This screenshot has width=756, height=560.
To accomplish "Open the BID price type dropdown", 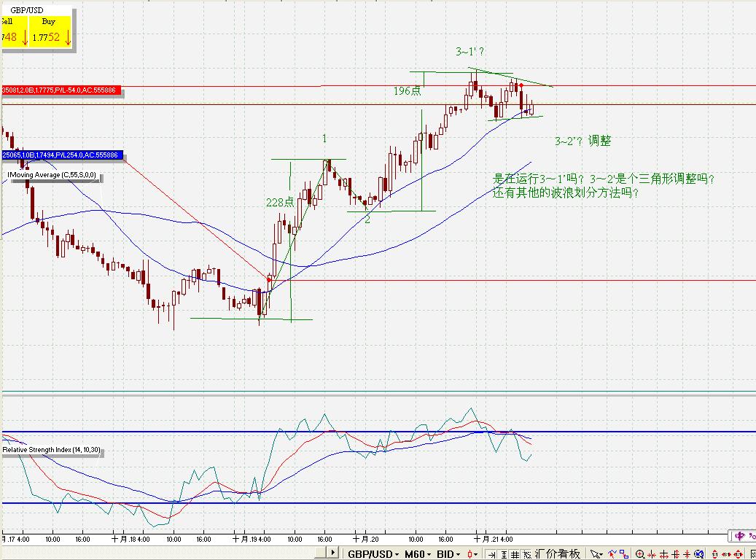I will click(449, 554).
